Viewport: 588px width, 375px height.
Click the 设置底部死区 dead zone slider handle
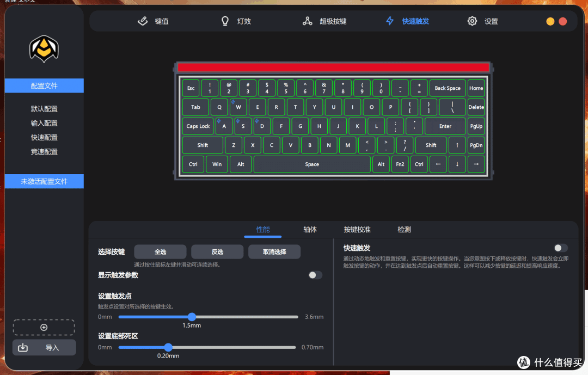tap(168, 347)
